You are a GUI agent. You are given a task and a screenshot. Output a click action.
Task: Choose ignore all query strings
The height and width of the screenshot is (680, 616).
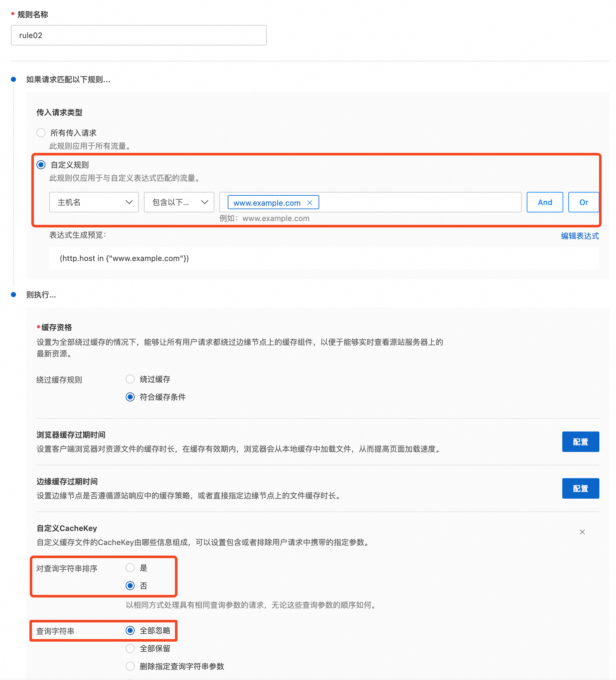pyautogui.click(x=130, y=630)
